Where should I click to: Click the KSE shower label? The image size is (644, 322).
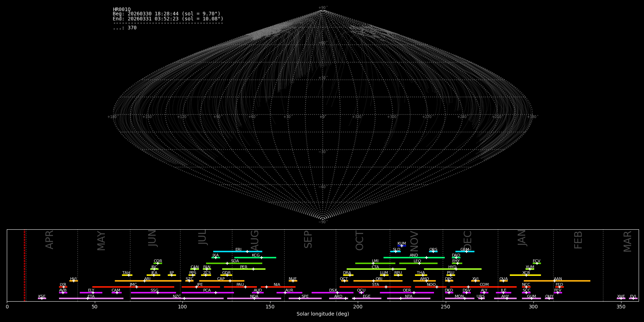pyautogui.click(x=42, y=297)
